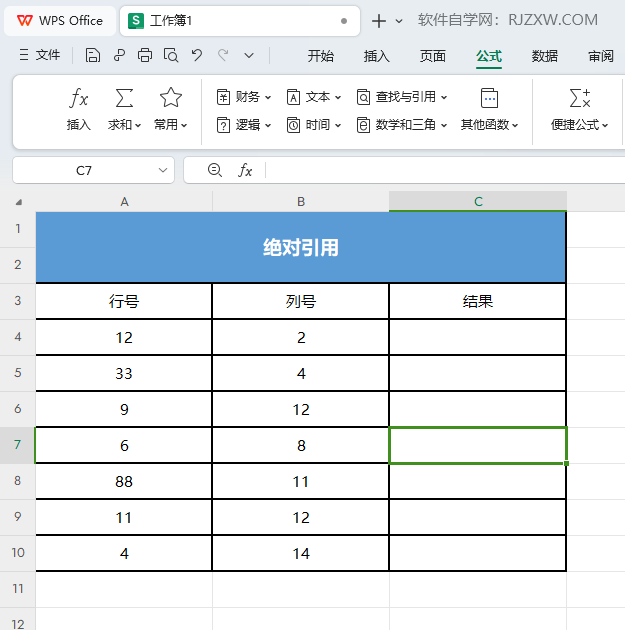Click cell A6 containing 9

point(124,409)
